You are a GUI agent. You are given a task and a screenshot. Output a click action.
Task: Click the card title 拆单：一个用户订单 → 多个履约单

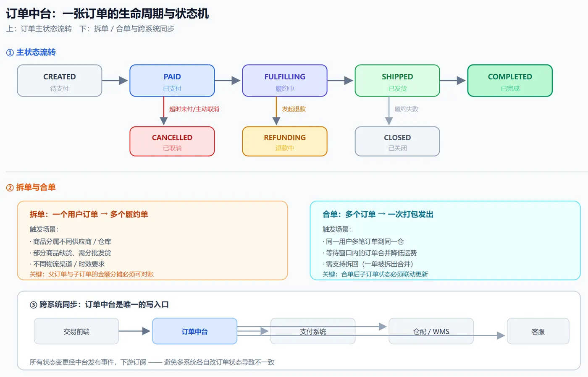pos(89,214)
